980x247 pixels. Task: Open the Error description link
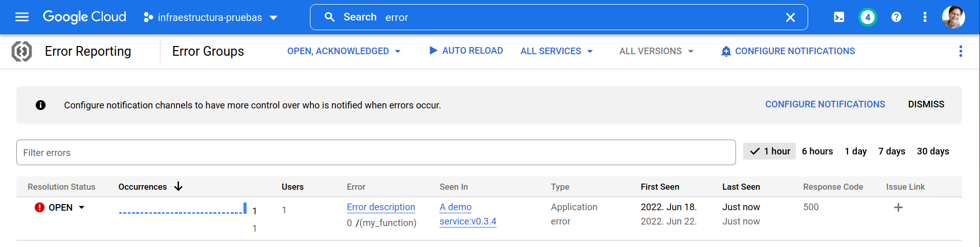point(381,207)
